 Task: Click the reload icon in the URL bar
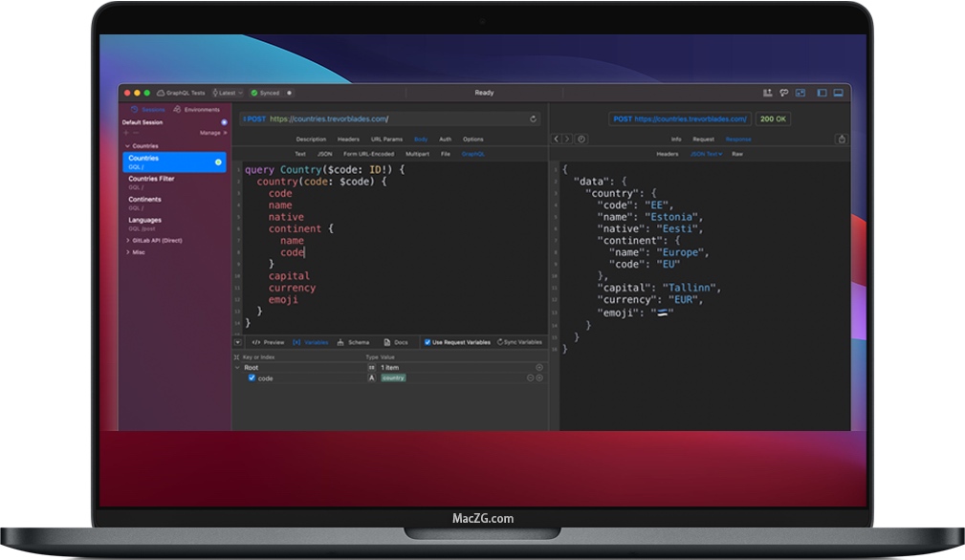click(x=534, y=119)
